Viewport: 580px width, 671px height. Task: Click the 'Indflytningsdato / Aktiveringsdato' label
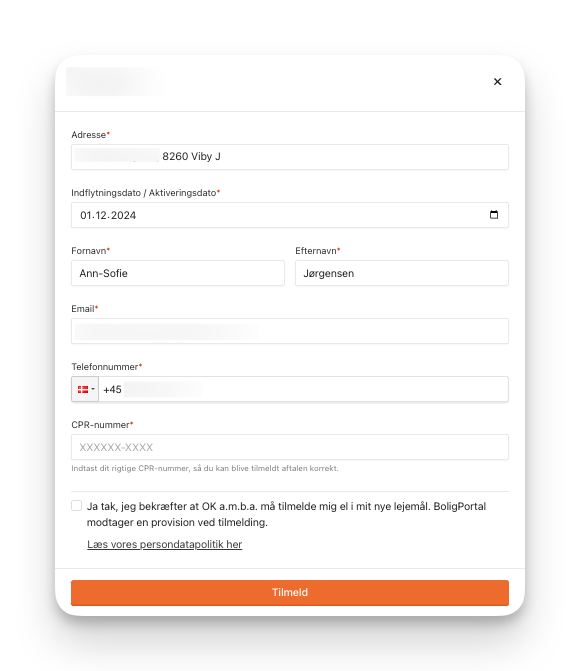click(x=144, y=193)
